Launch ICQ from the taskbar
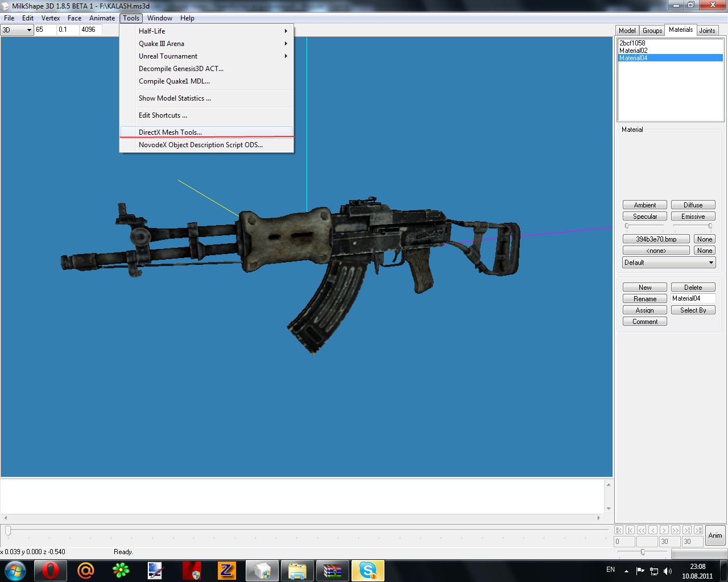 click(x=121, y=571)
